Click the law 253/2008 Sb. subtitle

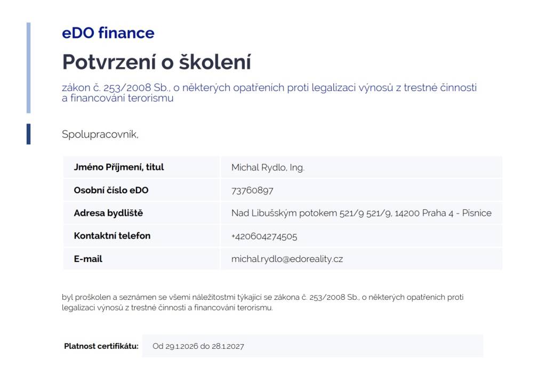(269, 93)
